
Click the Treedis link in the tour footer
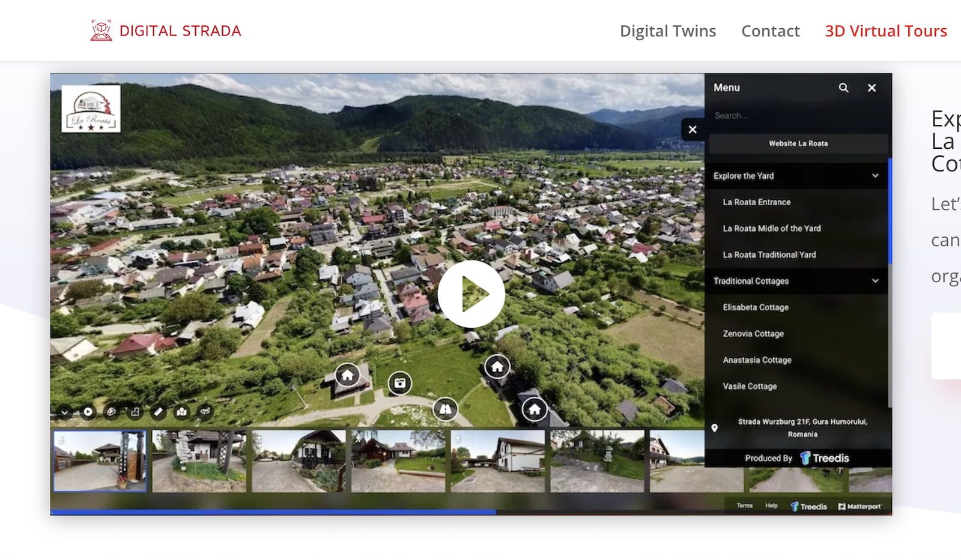808,507
